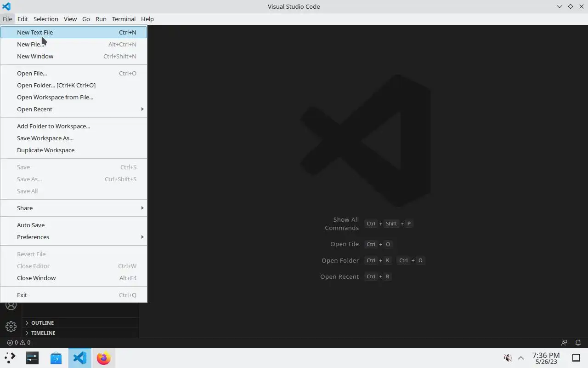Click the Save menu item
Viewport: 588px width, 368px height.
pyautogui.click(x=73, y=167)
